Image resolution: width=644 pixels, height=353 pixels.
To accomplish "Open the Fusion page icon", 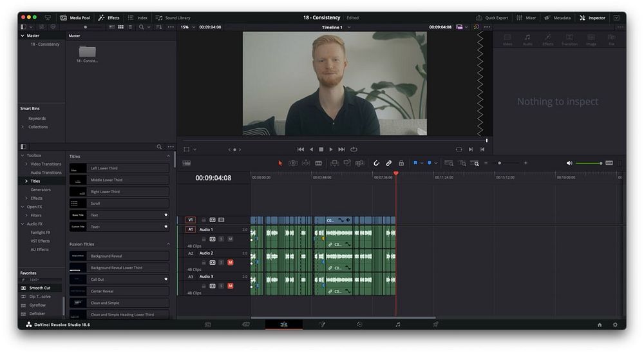I will [322, 325].
